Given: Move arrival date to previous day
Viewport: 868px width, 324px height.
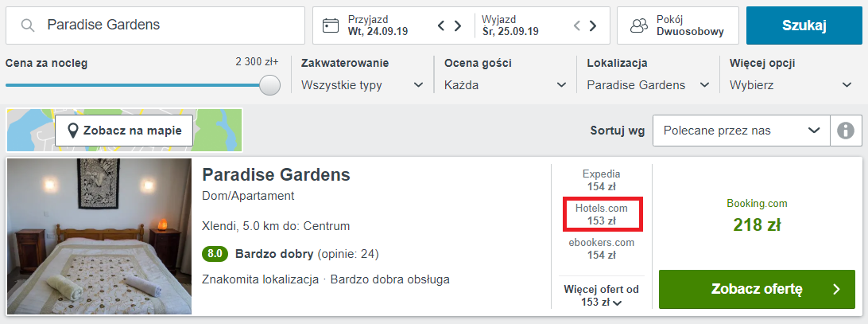Looking at the screenshot, I should click(441, 25).
